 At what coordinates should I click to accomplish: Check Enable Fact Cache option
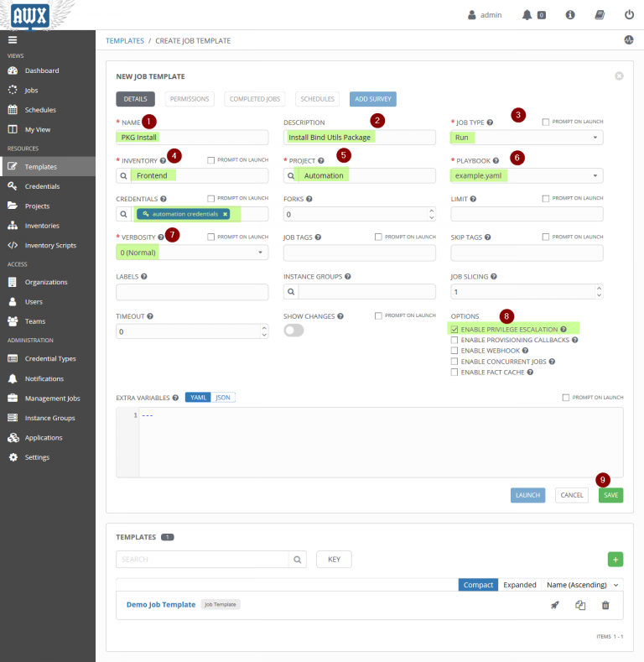tap(454, 373)
